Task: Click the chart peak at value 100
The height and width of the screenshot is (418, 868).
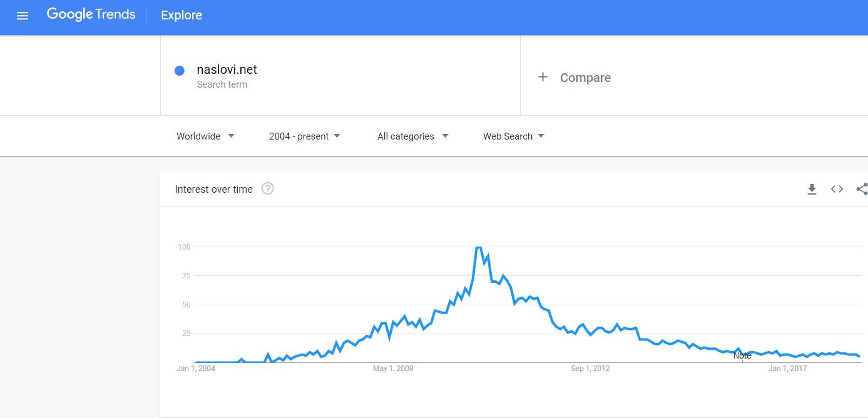Action: tap(478, 248)
